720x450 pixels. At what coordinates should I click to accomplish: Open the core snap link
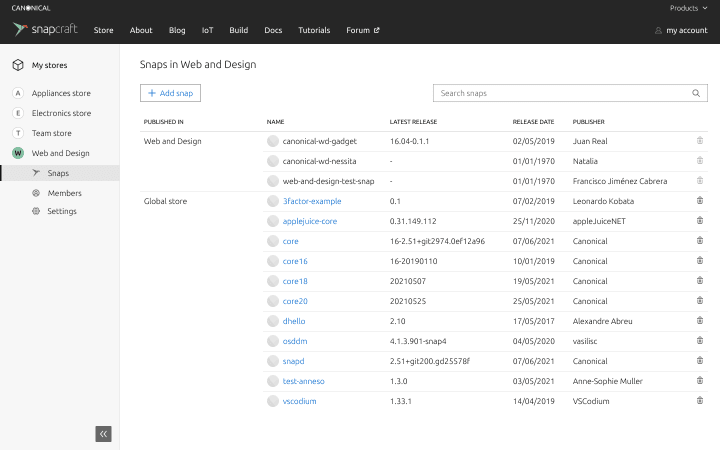(x=290, y=241)
